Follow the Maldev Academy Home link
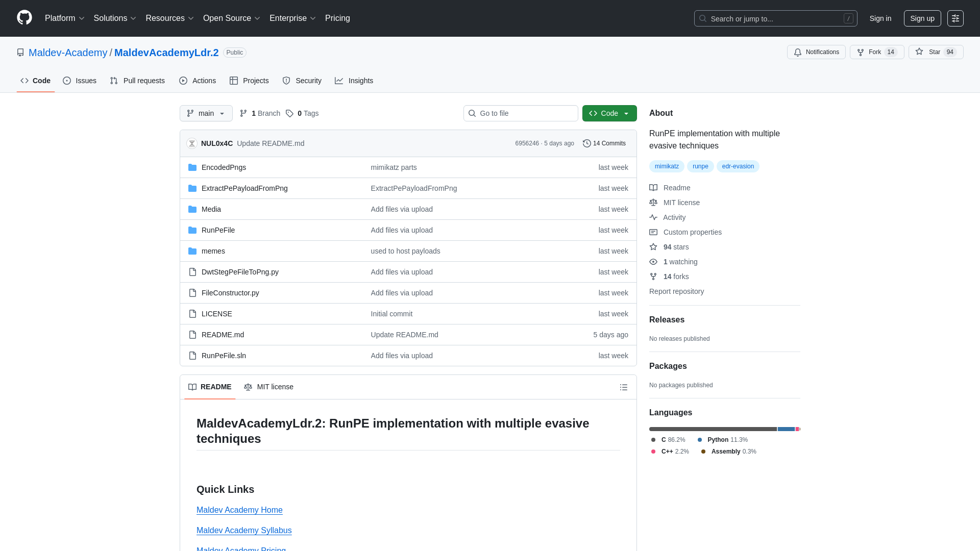Viewport: 980px width, 551px height. (x=239, y=510)
